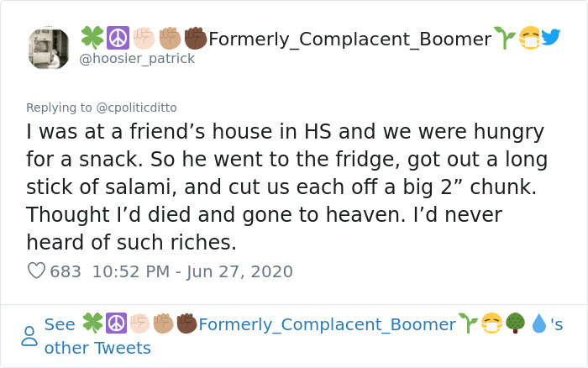Click the 683 likes count
The width and height of the screenshot is (588, 368).
[x=66, y=271]
